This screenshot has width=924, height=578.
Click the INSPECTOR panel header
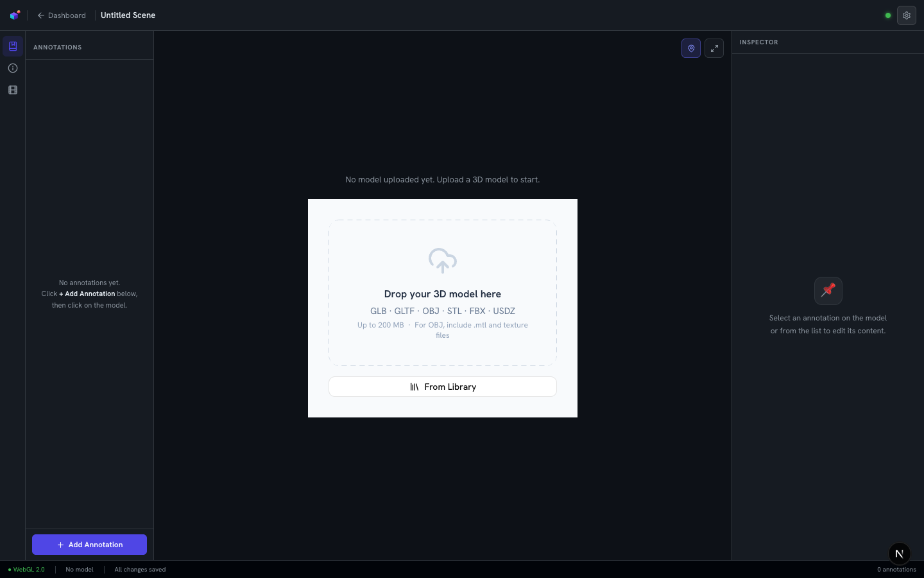(758, 42)
